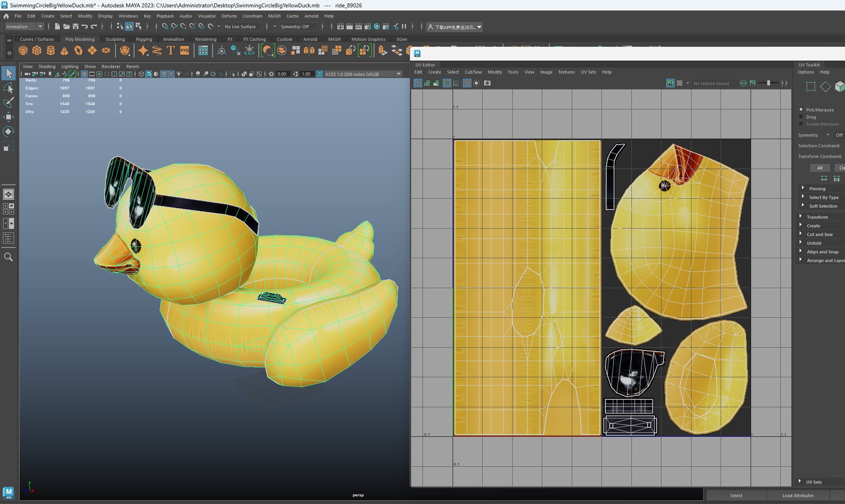The image size is (845, 504).
Task: Click the All button in UV Toolkit
Action: point(820,168)
